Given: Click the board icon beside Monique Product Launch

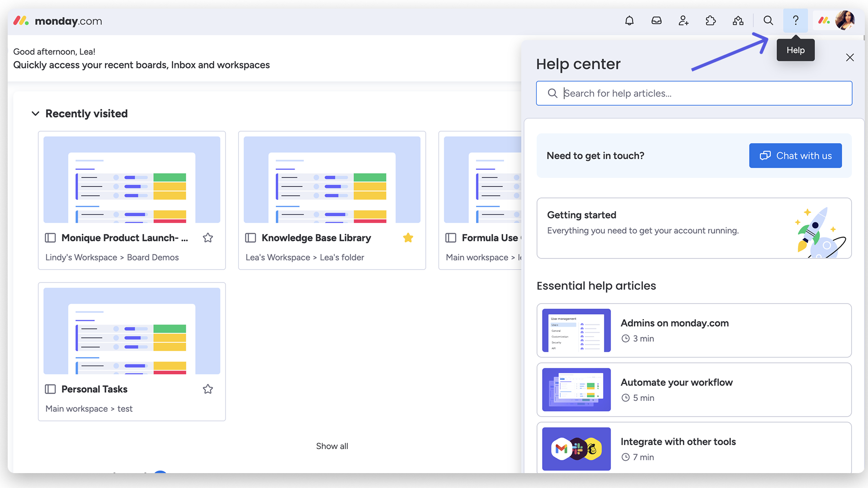Looking at the screenshot, I should pyautogui.click(x=50, y=238).
